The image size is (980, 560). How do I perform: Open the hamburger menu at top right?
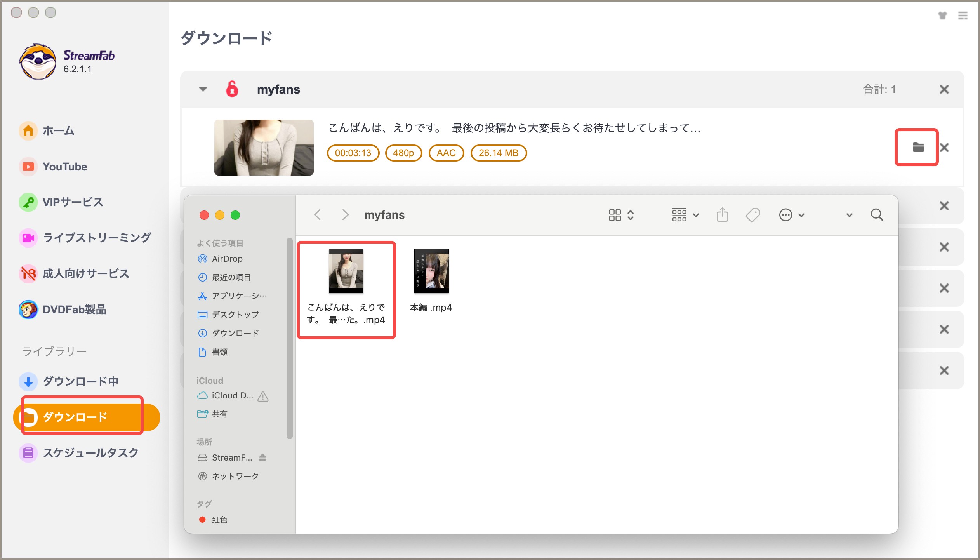pyautogui.click(x=963, y=16)
